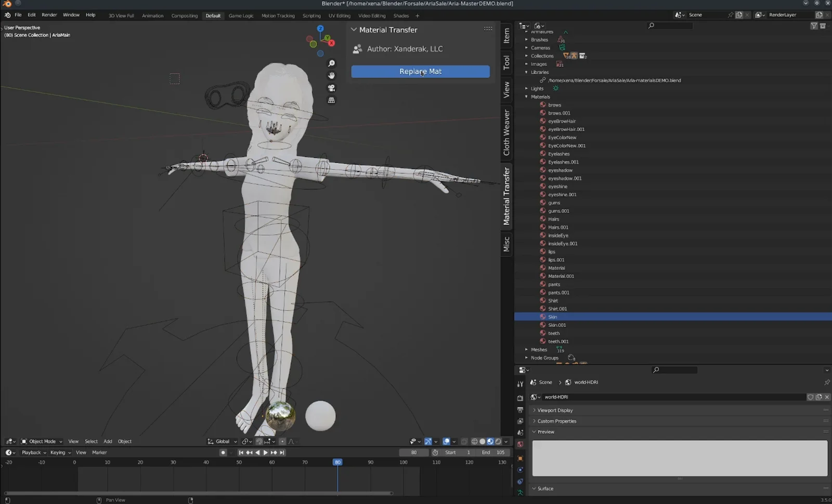
Task: Select the Skin.001 material in the outliner
Action: [x=556, y=325]
